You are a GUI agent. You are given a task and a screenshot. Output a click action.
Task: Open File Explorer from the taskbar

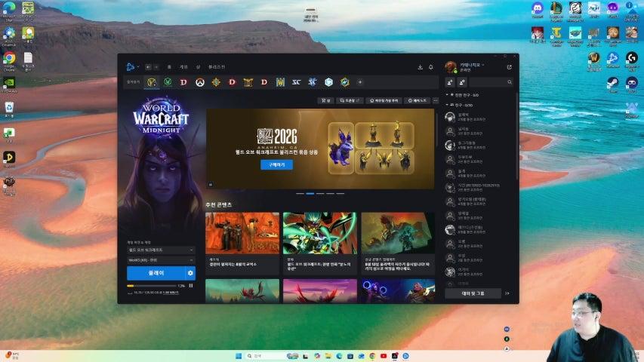(328, 356)
